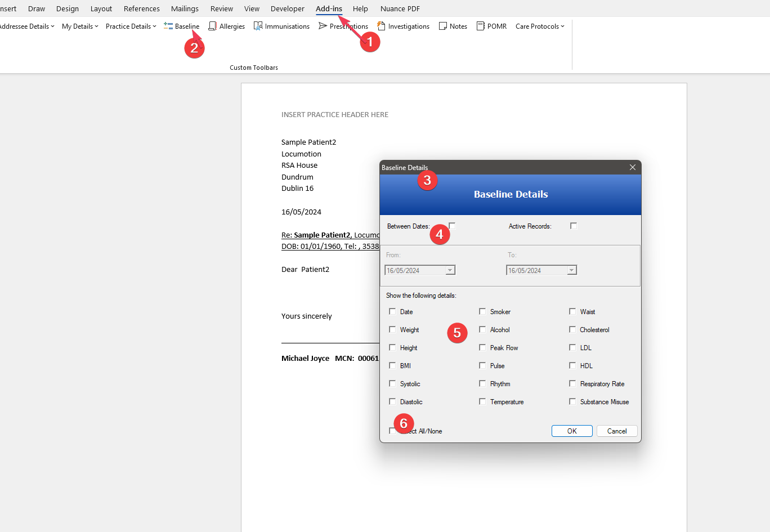This screenshot has height=532, width=770.
Task: Click the Cancel button
Action: 616,431
